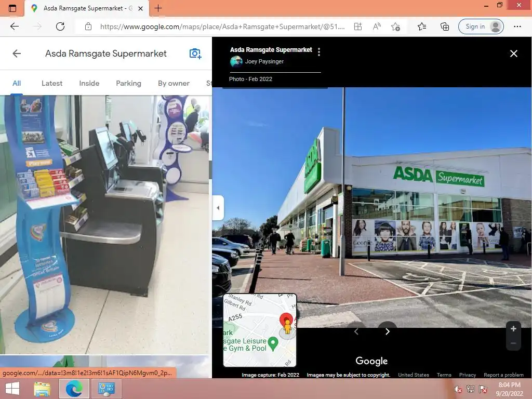
Task: View site information lock icon
Action: [x=88, y=26]
